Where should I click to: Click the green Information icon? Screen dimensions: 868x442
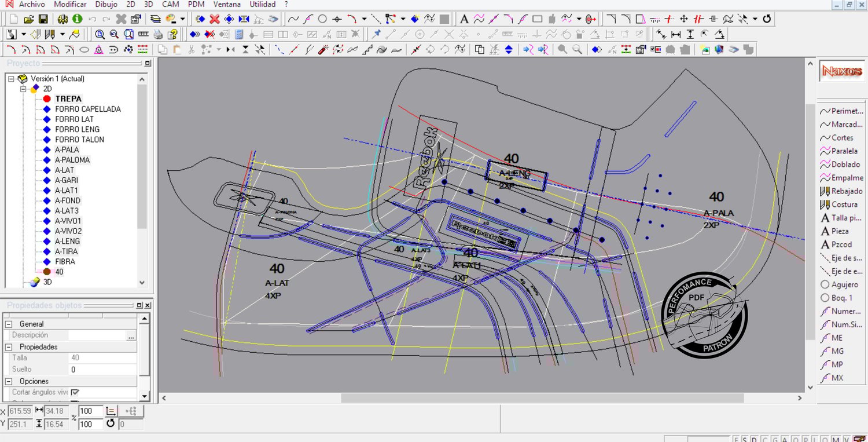(77, 19)
